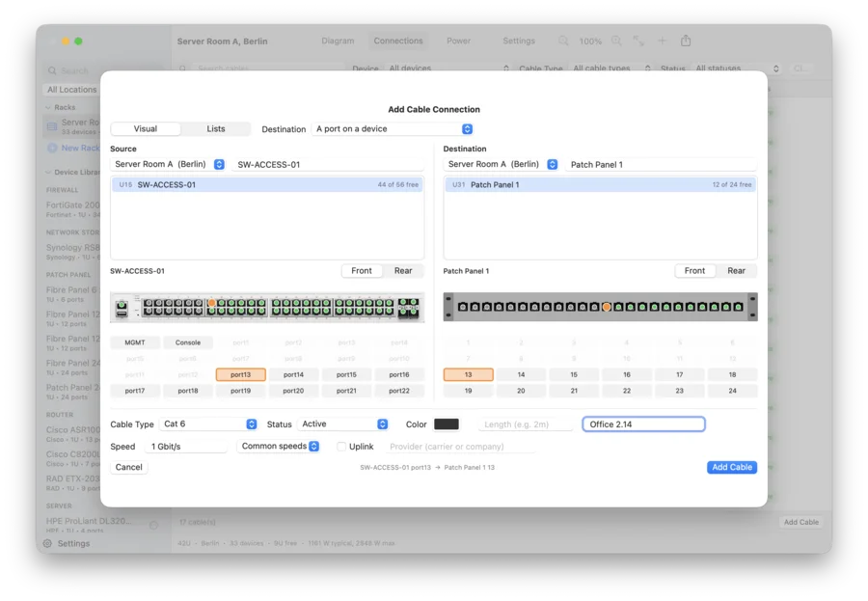Switch to the Settings tab

(519, 41)
